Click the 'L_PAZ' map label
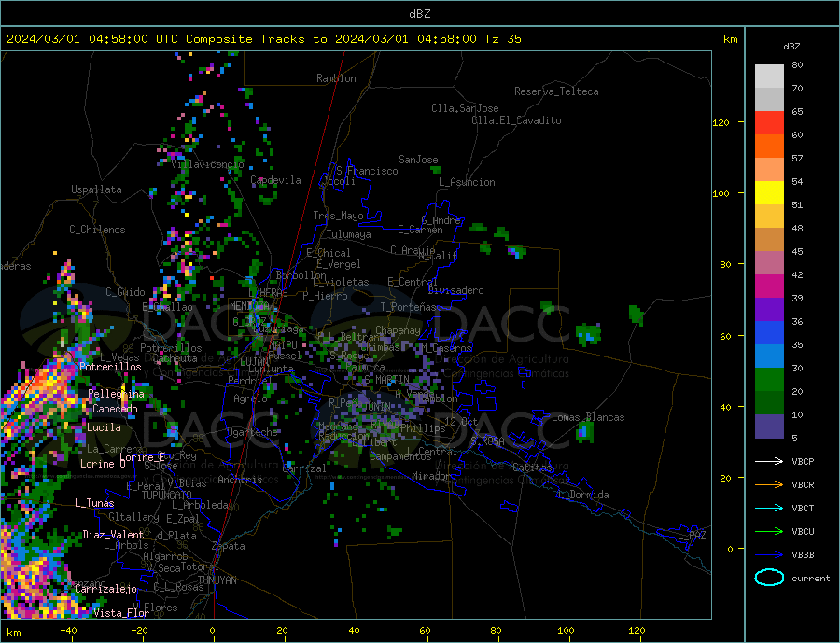 click(692, 536)
